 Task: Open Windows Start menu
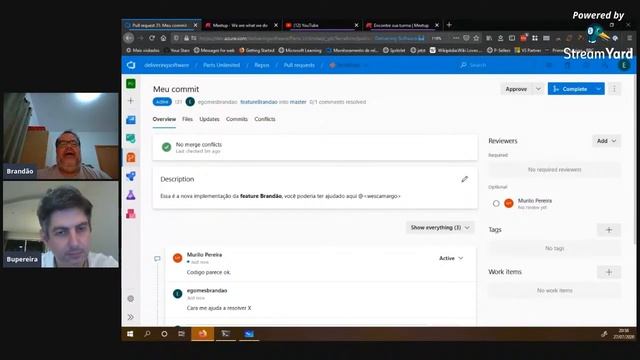pos(130,334)
